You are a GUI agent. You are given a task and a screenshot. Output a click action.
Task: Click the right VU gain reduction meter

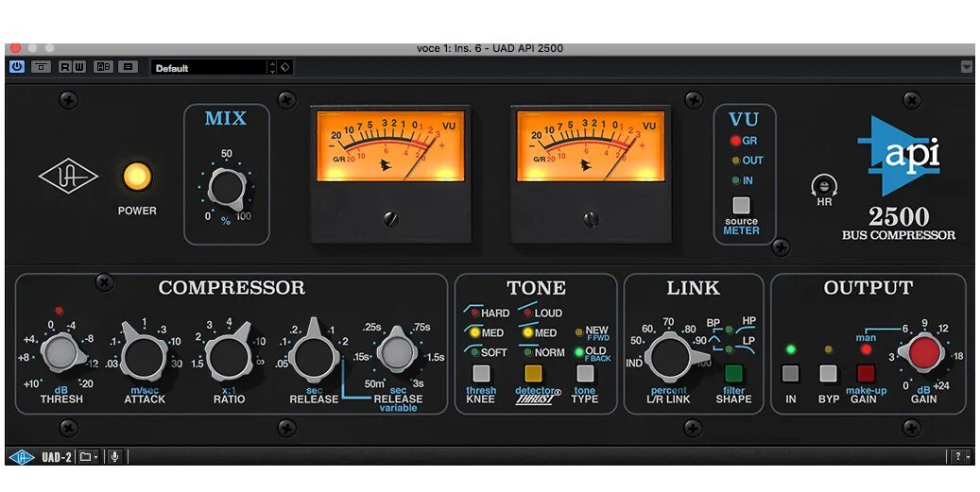click(x=591, y=146)
